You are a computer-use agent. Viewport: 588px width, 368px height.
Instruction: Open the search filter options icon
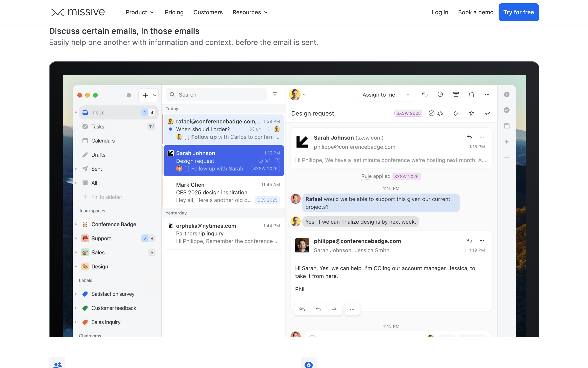pyautogui.click(x=275, y=94)
